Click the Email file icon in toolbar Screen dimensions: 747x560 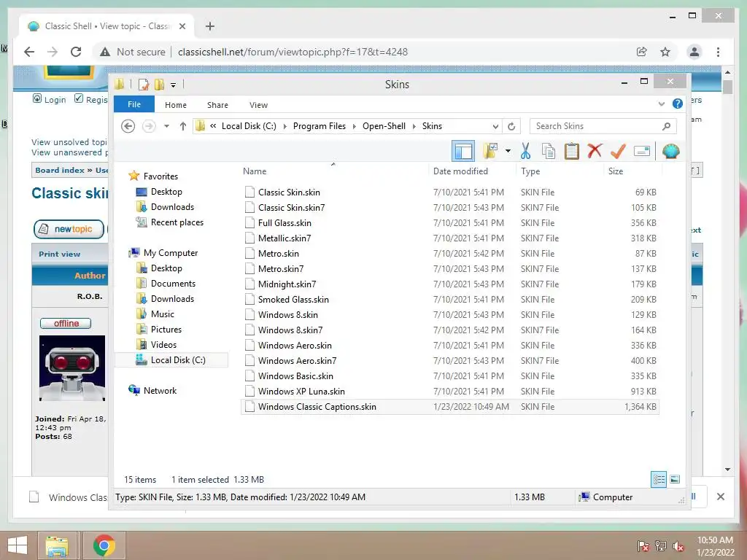point(642,152)
